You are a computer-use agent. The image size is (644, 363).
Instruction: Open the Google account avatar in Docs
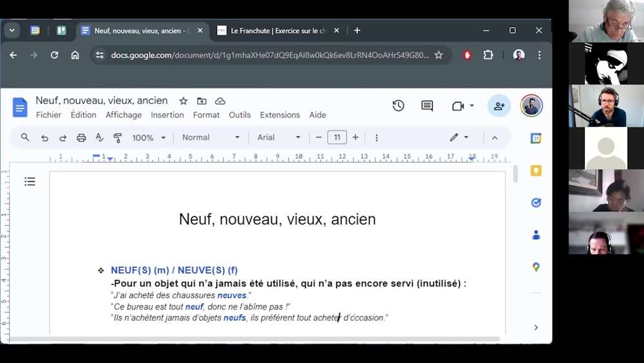(x=531, y=106)
